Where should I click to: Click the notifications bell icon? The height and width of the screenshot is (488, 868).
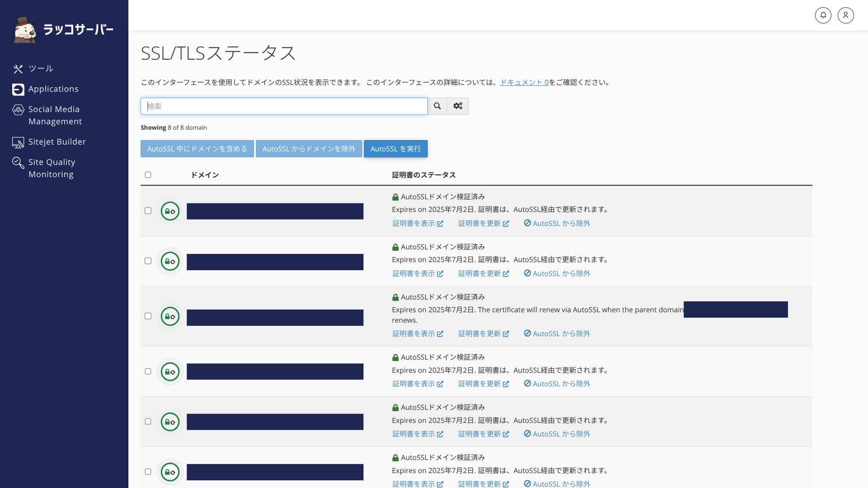(x=823, y=15)
